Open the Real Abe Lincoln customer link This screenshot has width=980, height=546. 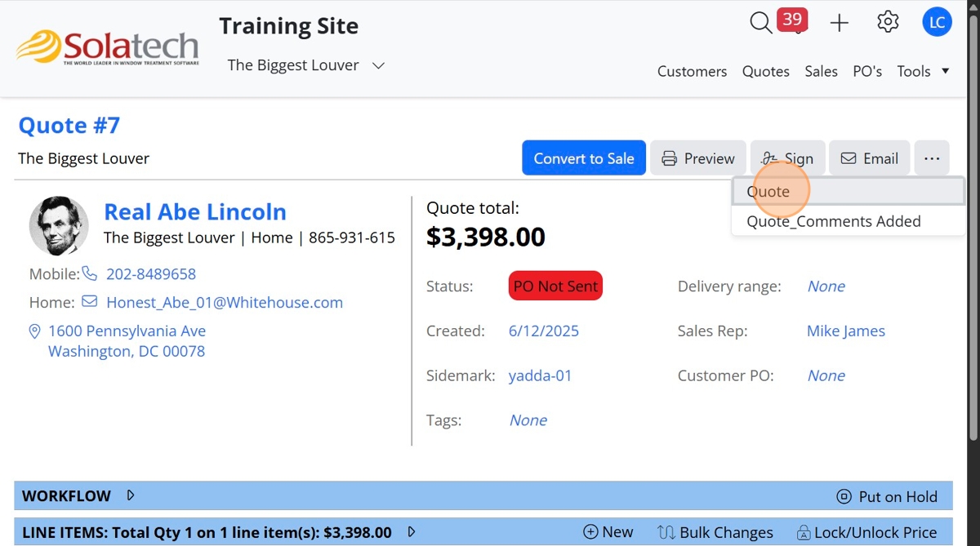pos(195,211)
